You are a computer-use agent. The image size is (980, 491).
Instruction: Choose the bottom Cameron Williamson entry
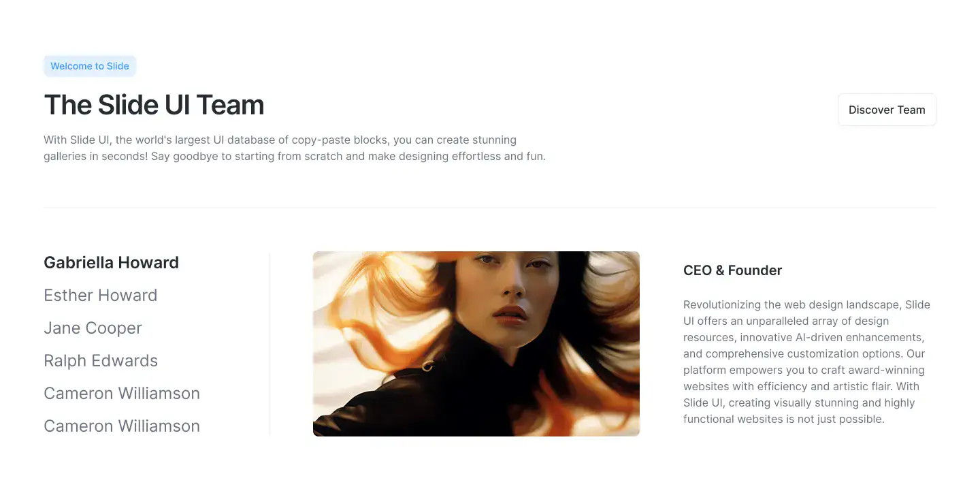(122, 426)
